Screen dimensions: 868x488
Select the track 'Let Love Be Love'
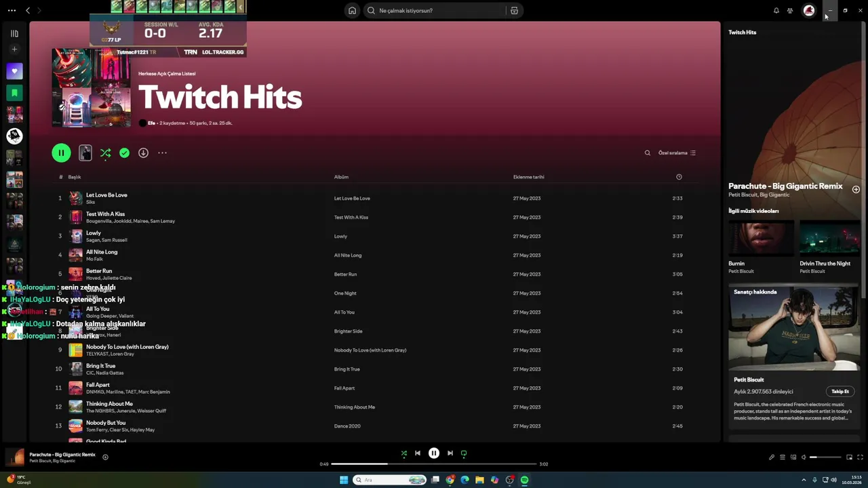(x=106, y=195)
